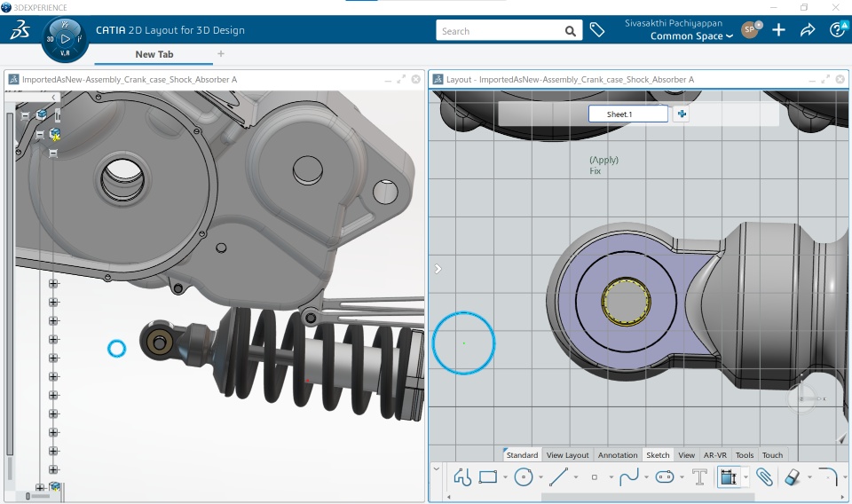852x504 pixels.
Task: Expand the right panel side chevron
Action: (x=438, y=269)
